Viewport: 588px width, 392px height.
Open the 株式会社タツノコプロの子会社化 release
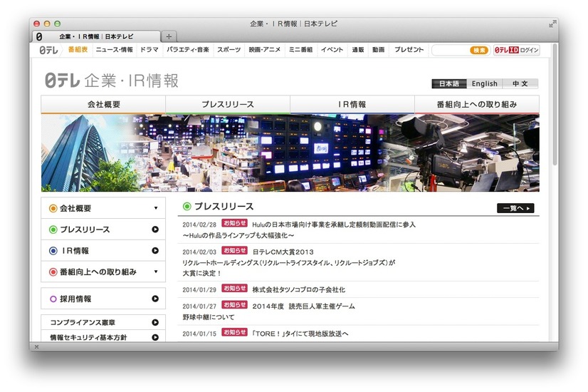[298, 289]
